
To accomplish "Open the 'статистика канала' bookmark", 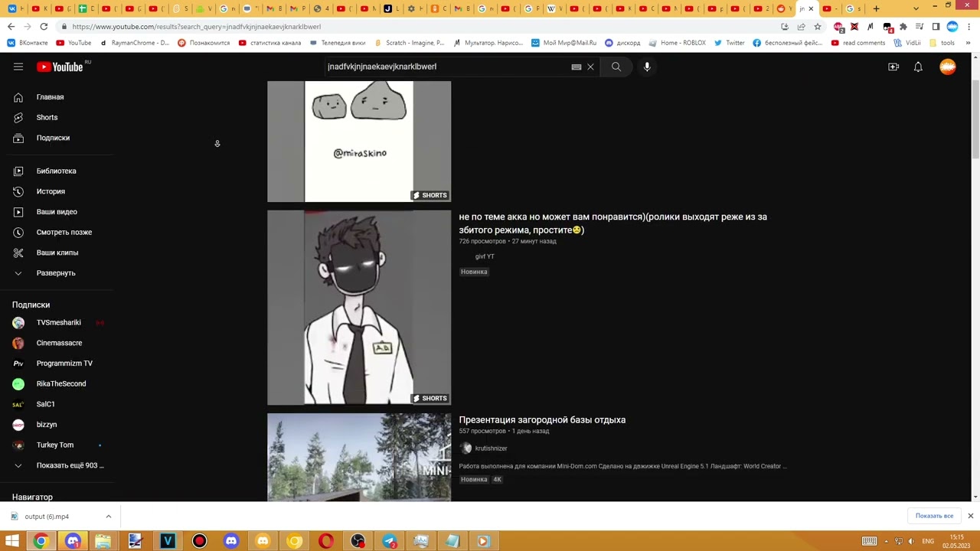I will click(x=269, y=43).
